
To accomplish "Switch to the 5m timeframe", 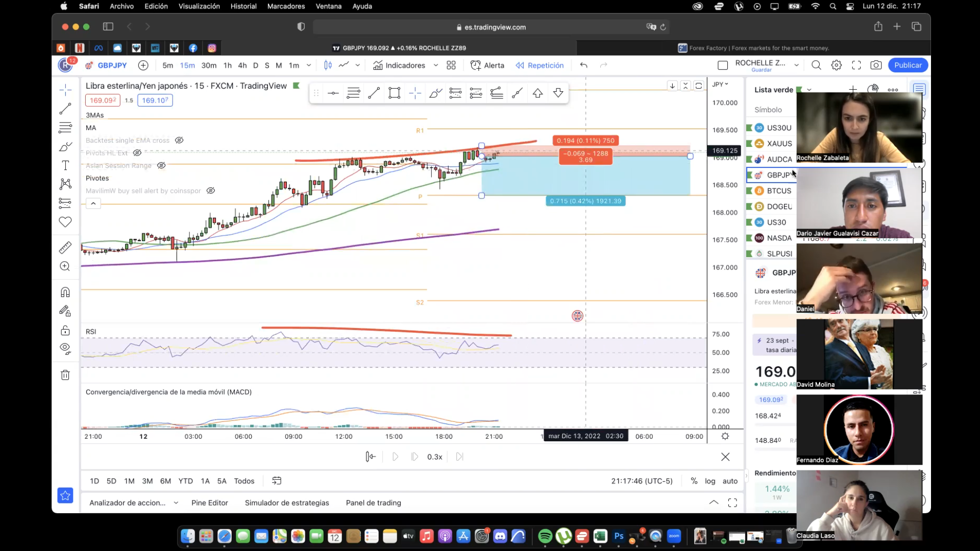I will [x=167, y=65].
